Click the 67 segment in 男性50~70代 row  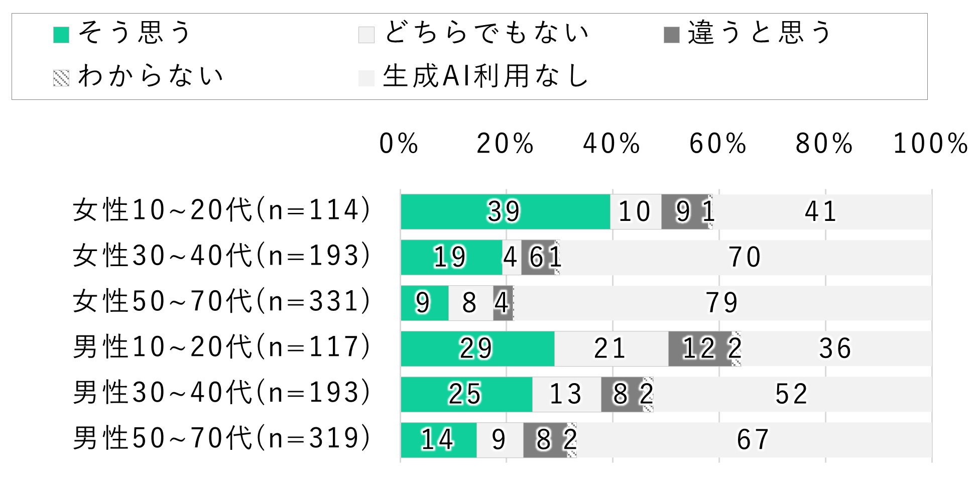[753, 440]
